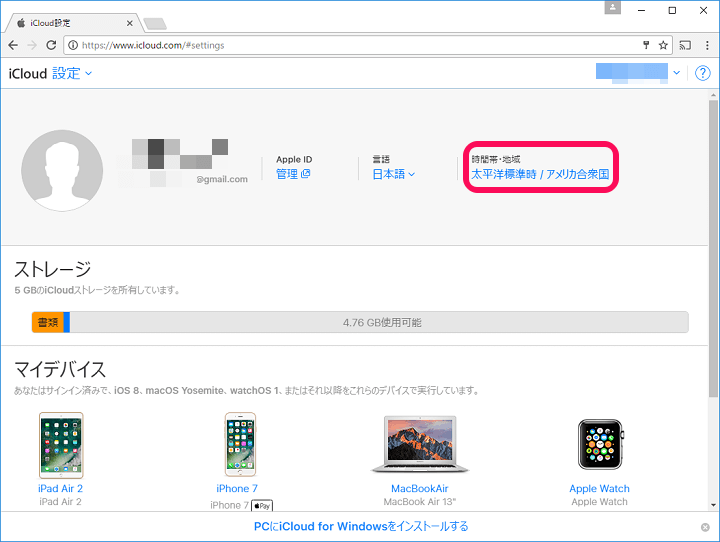The width and height of the screenshot is (720, 542).
Task: Select the iPhone 7 device image
Action: [x=240, y=444]
